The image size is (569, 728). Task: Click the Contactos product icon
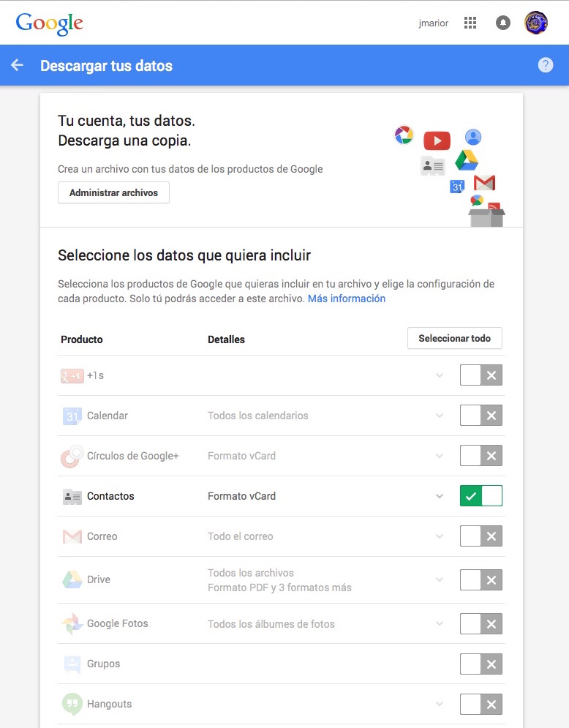pyautogui.click(x=72, y=496)
